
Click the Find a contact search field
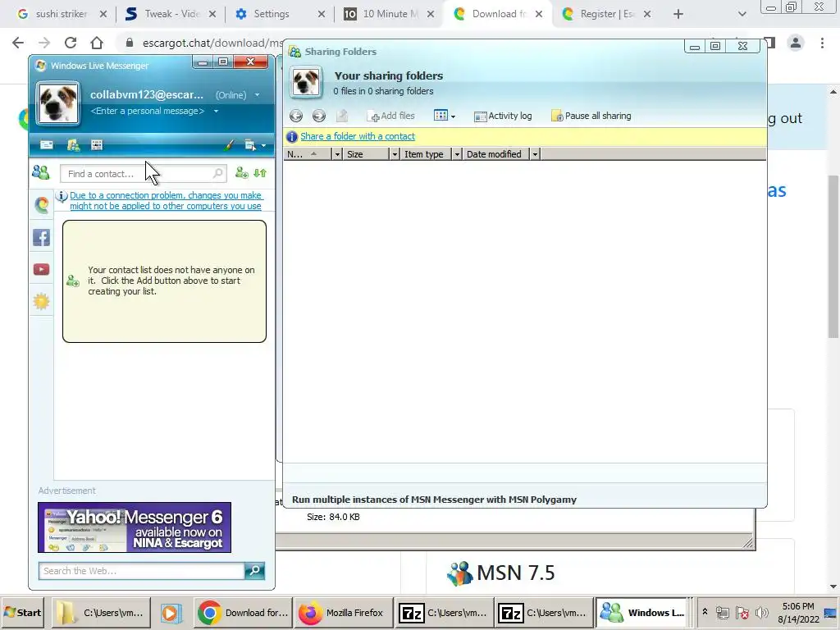143,174
